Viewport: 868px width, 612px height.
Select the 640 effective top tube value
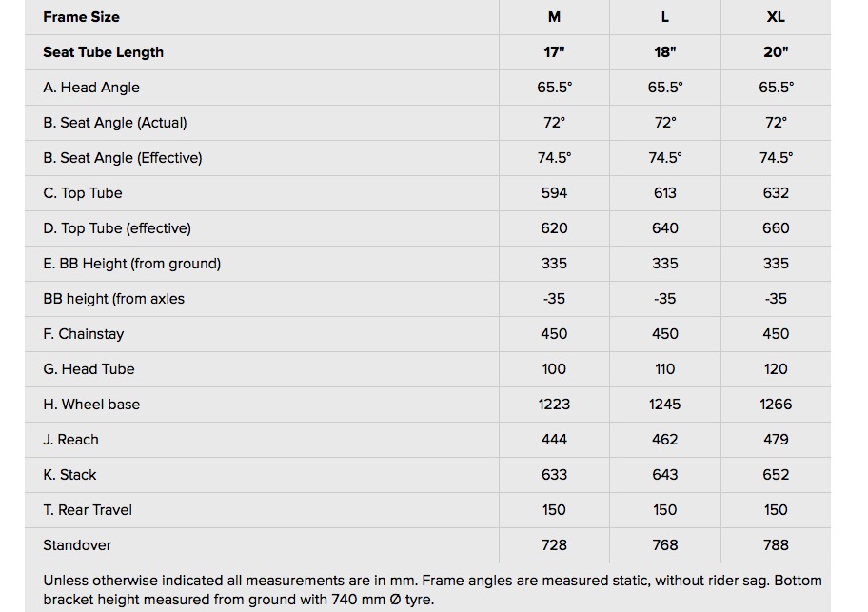[x=664, y=228]
